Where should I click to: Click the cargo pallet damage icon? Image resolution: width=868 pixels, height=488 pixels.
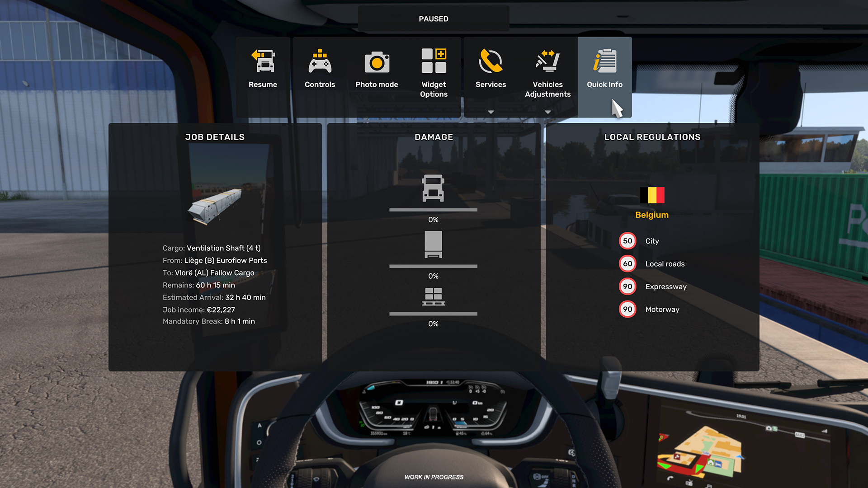pos(433,297)
